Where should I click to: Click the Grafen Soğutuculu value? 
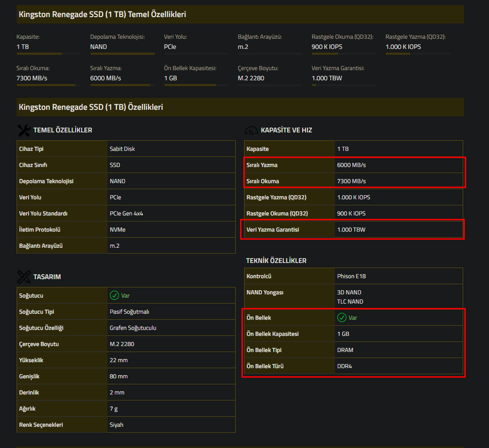pos(133,328)
